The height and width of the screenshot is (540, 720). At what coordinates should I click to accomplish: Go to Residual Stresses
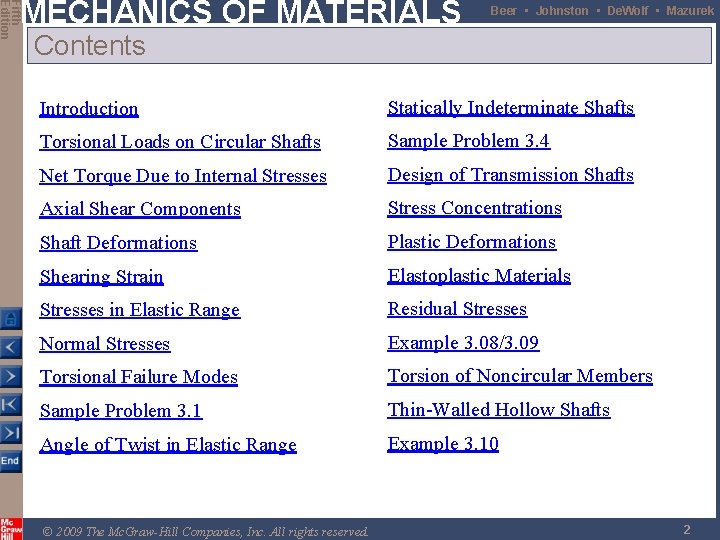pos(457,309)
